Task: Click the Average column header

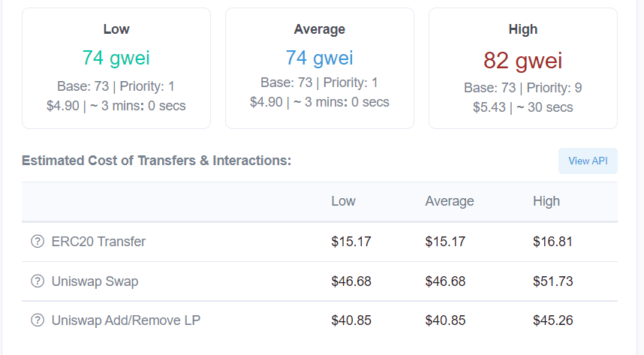Action: [450, 201]
